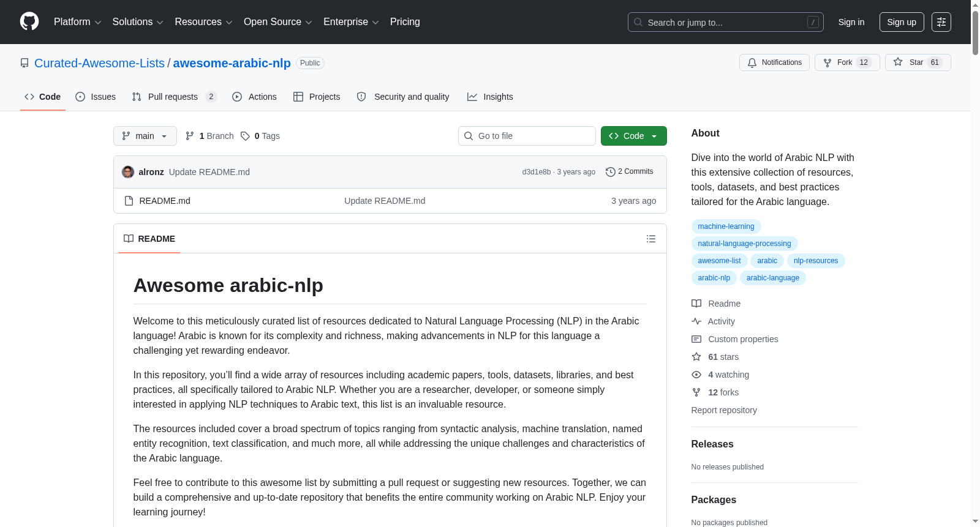Select the arabic topic tag
This screenshot has height=527, width=980.
(x=767, y=261)
